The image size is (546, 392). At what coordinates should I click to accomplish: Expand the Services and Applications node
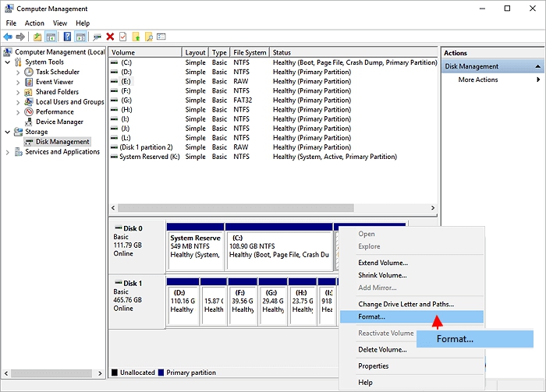[x=8, y=153]
